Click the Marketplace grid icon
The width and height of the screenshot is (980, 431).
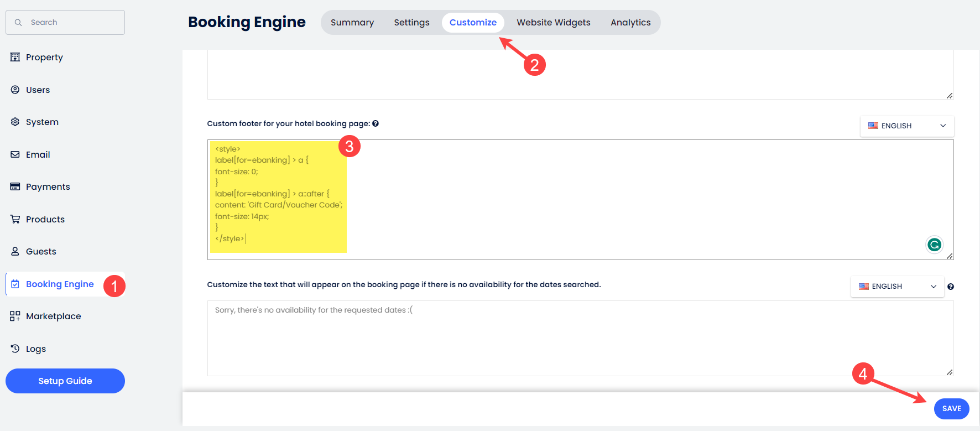pyautogui.click(x=15, y=316)
